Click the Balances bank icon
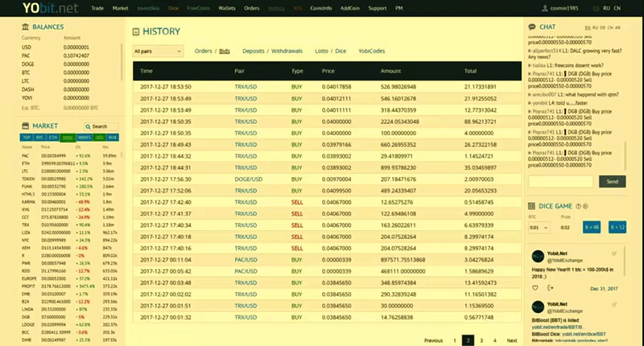 [x=26, y=27]
